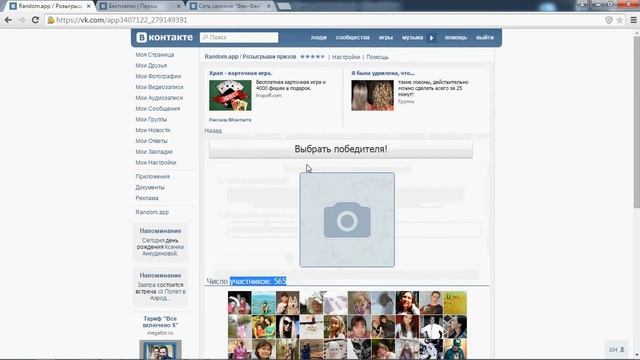Open the shield extension icon in address bar
Viewport: 640px width, 360px height.
point(609,20)
